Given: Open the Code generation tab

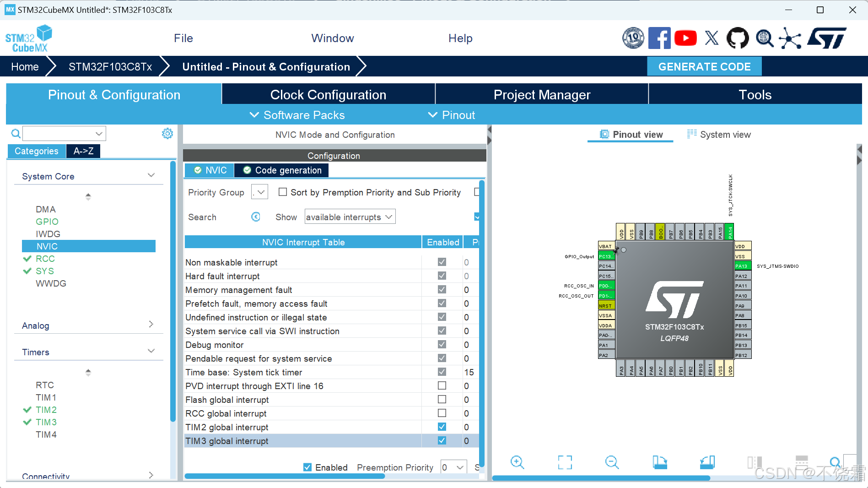Looking at the screenshot, I should pos(282,170).
